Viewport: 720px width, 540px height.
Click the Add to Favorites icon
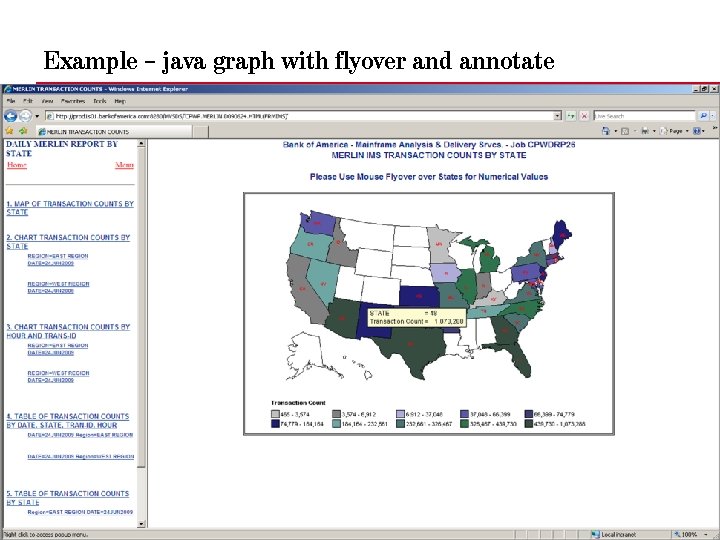pyautogui.click(x=23, y=131)
